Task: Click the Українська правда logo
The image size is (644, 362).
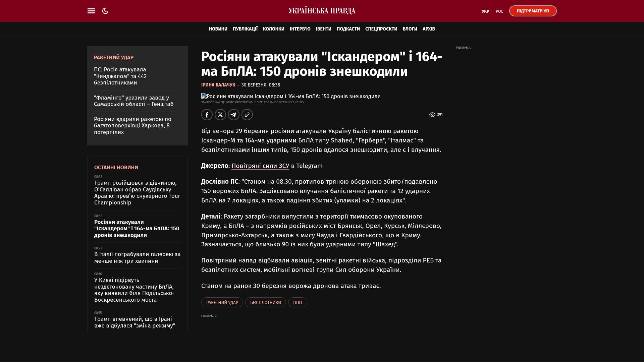Action: pos(322,11)
